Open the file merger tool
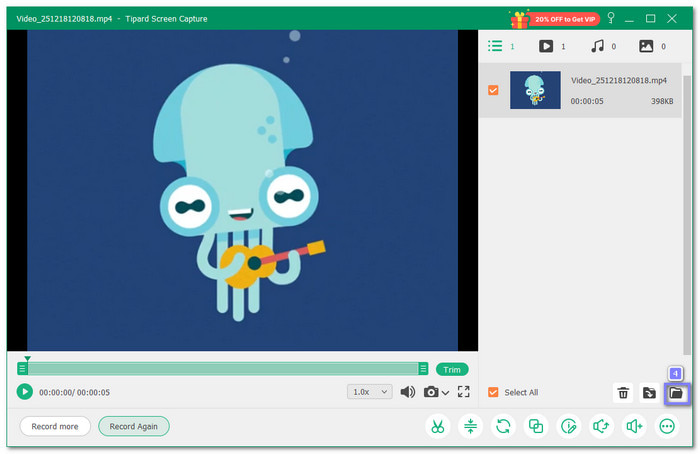Screen dimensions: 700x454 click(x=536, y=426)
